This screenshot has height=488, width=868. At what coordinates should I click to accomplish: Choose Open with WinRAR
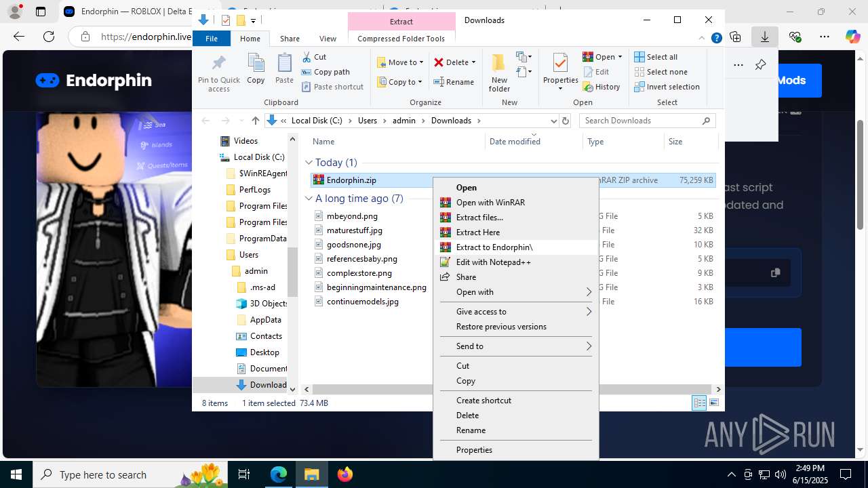(x=515, y=203)
